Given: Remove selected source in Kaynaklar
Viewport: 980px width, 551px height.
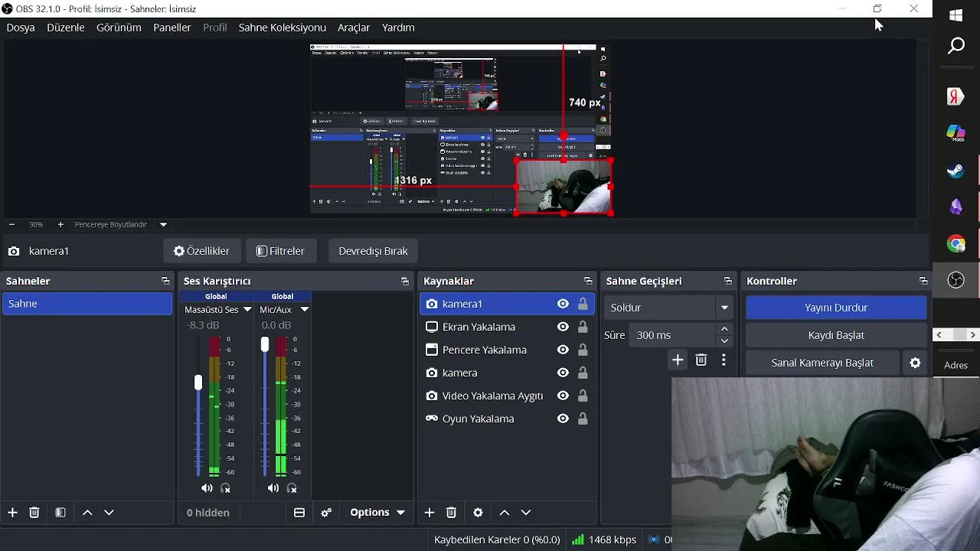Looking at the screenshot, I should 452,513.
